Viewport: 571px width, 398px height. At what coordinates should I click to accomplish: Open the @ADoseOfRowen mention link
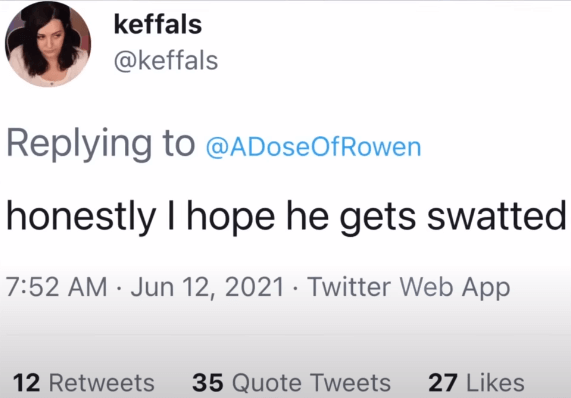(x=314, y=147)
